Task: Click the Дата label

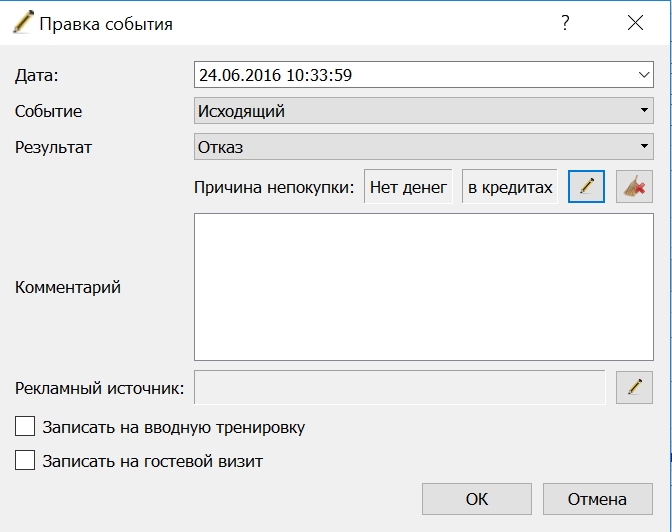Action: tap(36, 75)
